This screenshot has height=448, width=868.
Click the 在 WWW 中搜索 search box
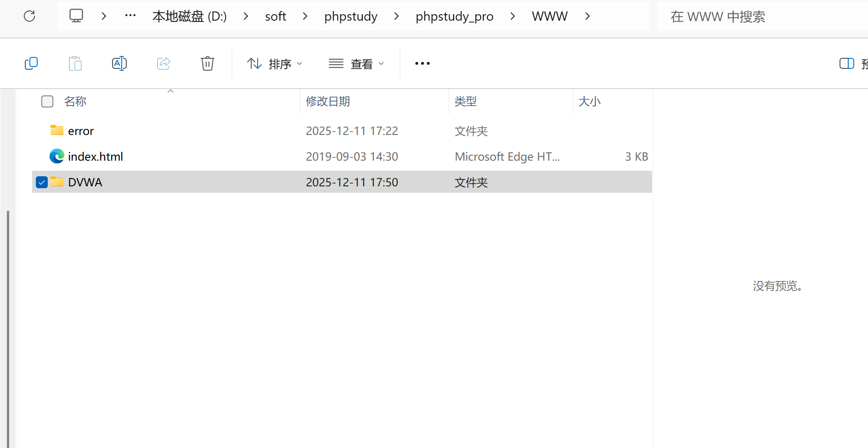coord(762,17)
